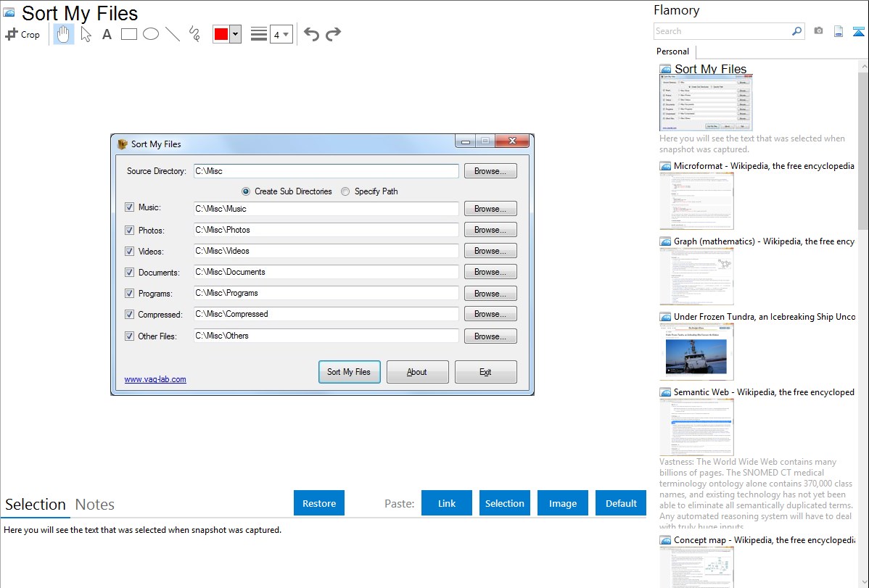Open the Under Frozen Tundra snapshot thumbnail
869x588 pixels.
pyautogui.click(x=696, y=352)
